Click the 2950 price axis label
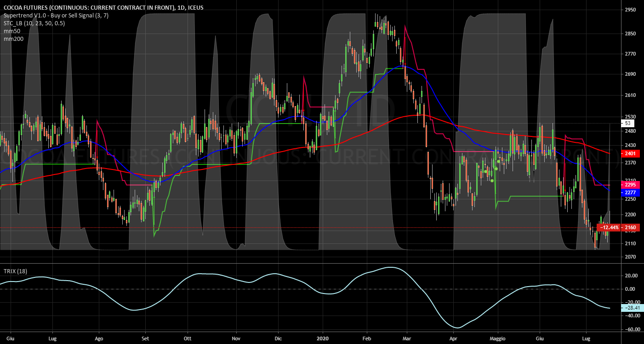Screen dimensions: 644x344 [x=630, y=10]
